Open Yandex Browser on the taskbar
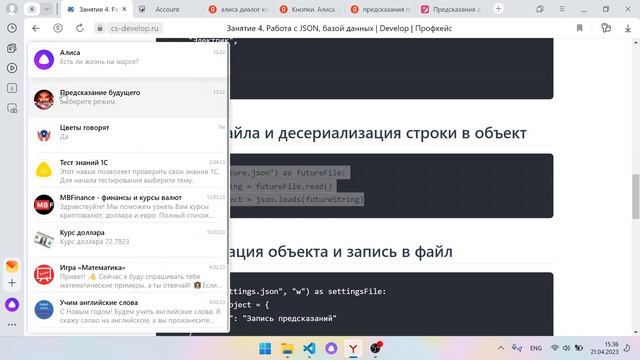 pos(353,349)
